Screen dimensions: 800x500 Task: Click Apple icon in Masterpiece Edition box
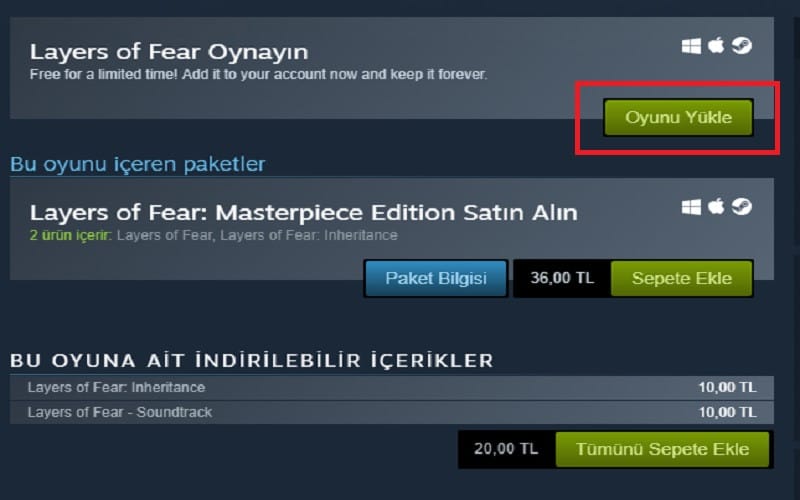716,206
